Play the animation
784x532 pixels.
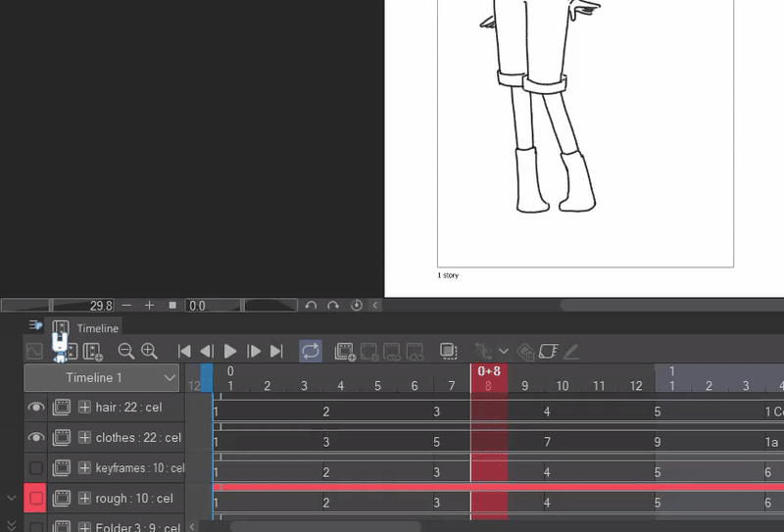[x=230, y=351]
